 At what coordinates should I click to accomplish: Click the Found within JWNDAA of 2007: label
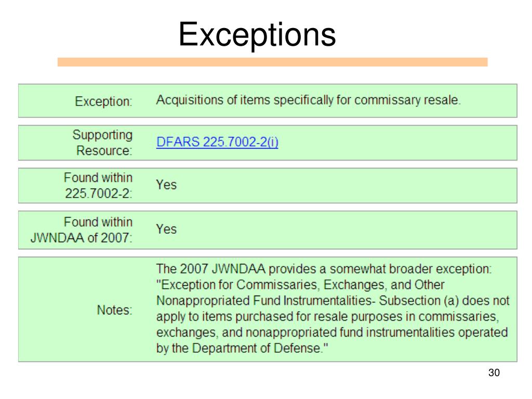click(x=82, y=230)
